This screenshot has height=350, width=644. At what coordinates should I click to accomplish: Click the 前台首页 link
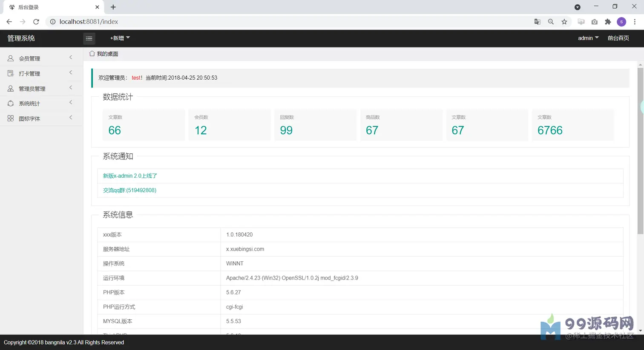coord(618,38)
